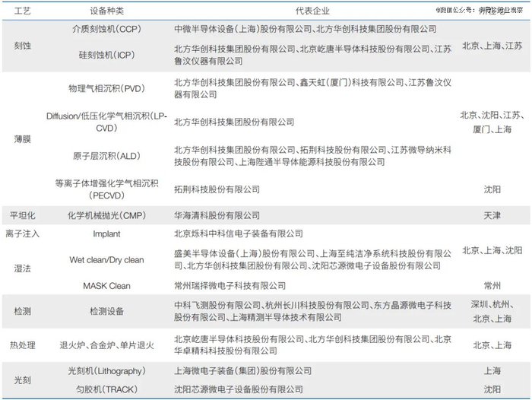
Task: Click companies text starting 中科飞测股份有限公司
Action: (x=312, y=311)
